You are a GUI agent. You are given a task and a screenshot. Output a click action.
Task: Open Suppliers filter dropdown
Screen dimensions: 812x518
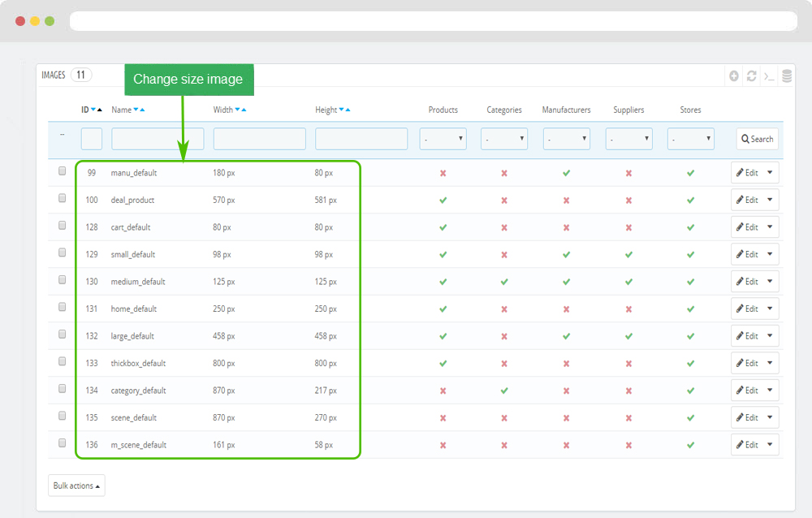(628, 139)
